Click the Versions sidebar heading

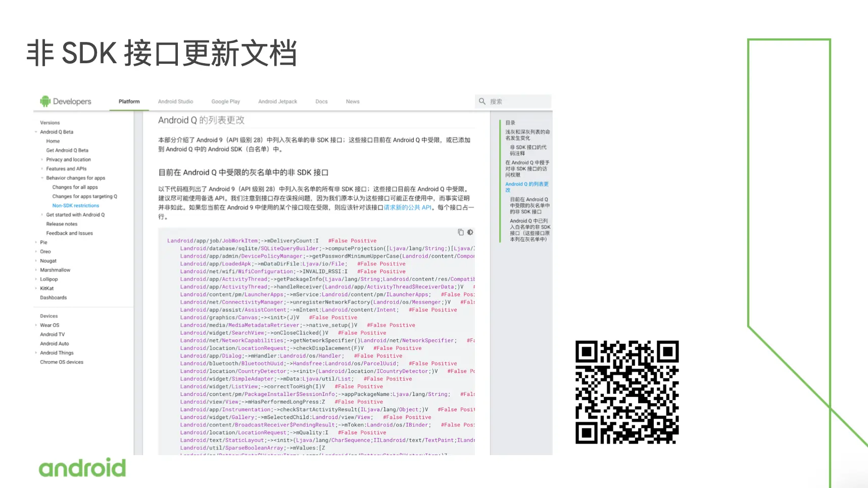[x=50, y=123]
